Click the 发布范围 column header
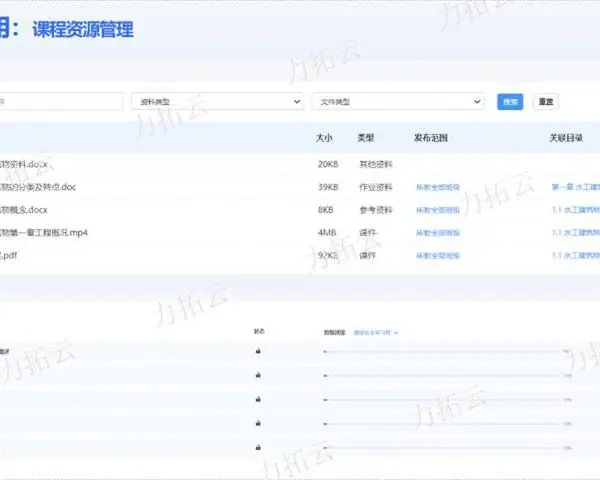 431,138
